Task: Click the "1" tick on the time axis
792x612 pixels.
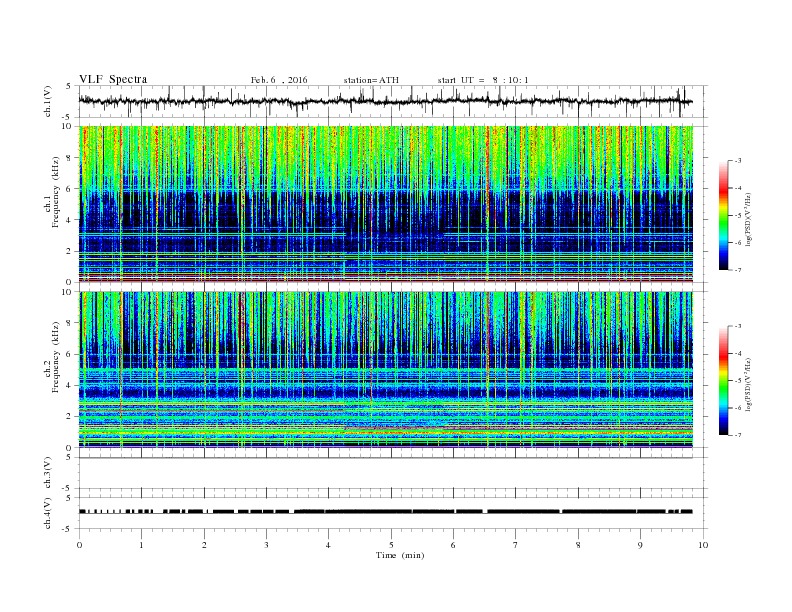Action: pos(142,545)
